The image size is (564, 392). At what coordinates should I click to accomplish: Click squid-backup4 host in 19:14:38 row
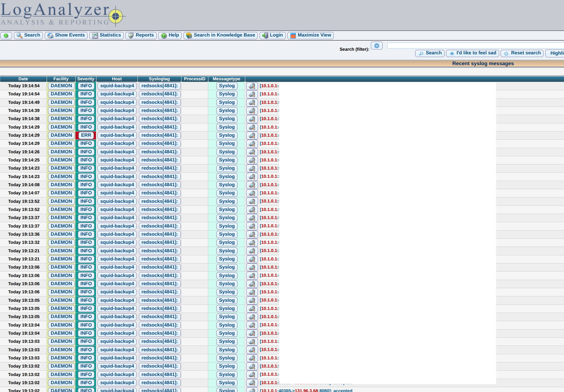(x=117, y=119)
